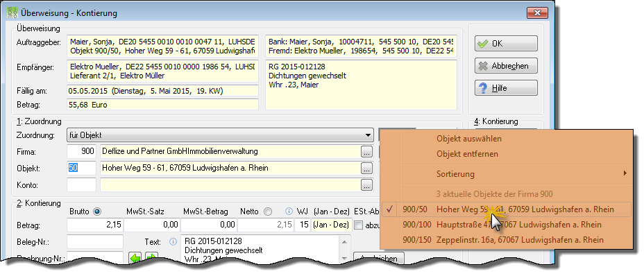Screen dimensions: 644x276
Task: Open Firma lookup with ellipsis button
Action: click(x=367, y=152)
